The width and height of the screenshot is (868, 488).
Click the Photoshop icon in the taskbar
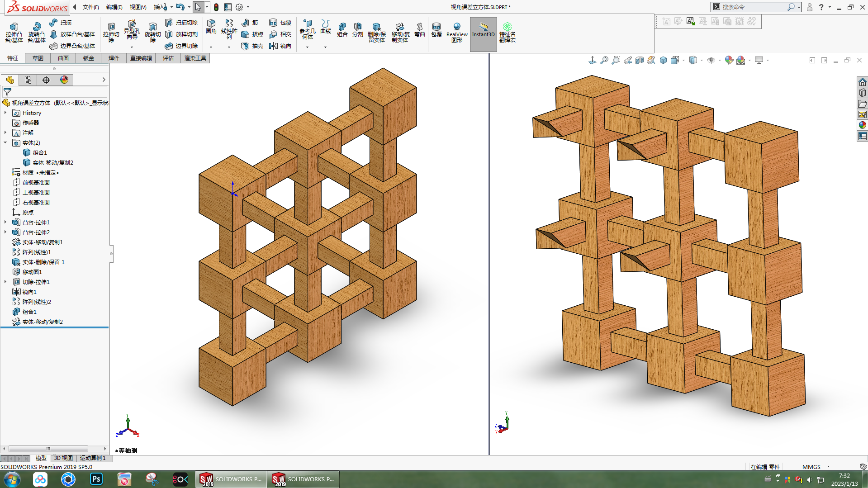pos(96,479)
